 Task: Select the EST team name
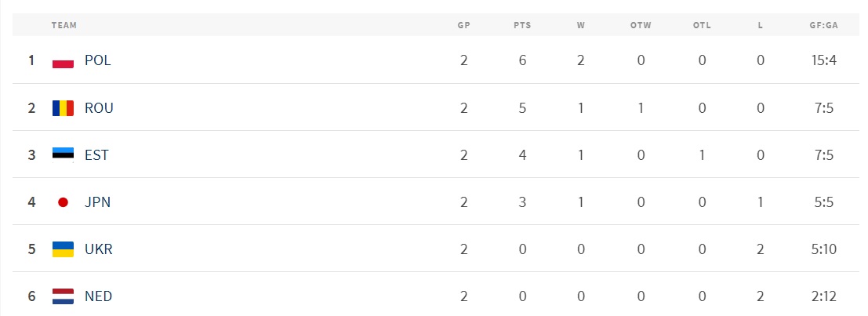[96, 155]
